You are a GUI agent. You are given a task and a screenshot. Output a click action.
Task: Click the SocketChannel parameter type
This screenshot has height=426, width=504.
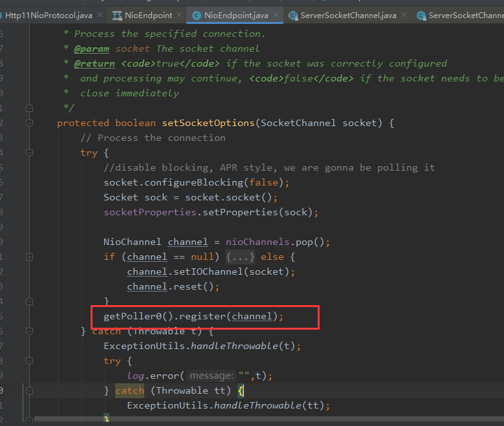pyautogui.click(x=298, y=123)
